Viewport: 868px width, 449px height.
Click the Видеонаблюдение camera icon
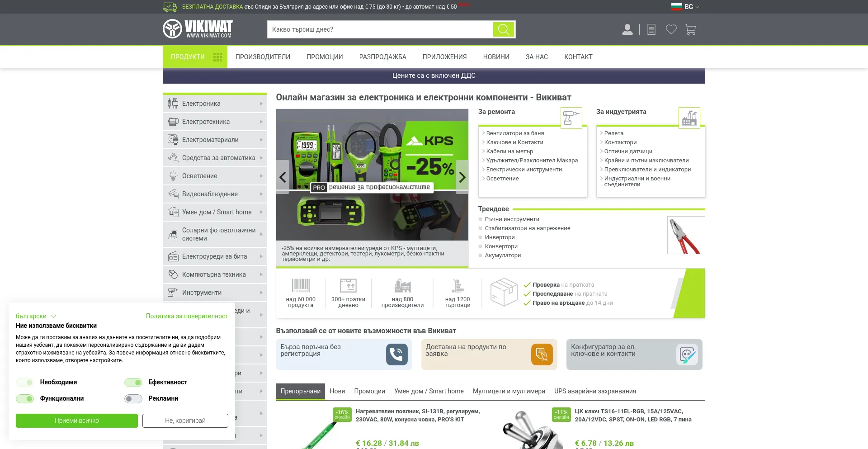click(x=173, y=194)
